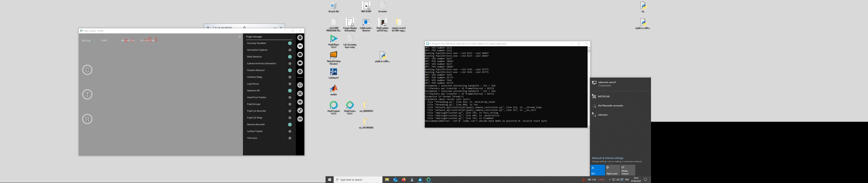Click the round C calibration button

click(87, 70)
